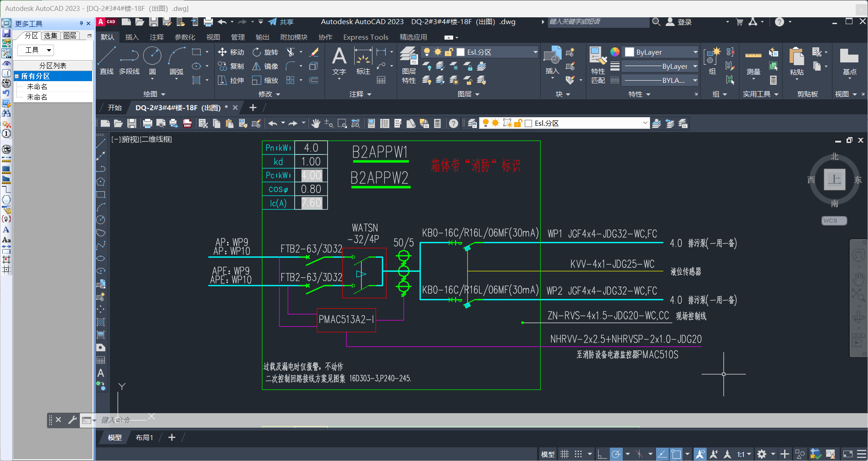Open the ByLayer color dropdown
Screen dimensions: 868x461
pos(695,52)
